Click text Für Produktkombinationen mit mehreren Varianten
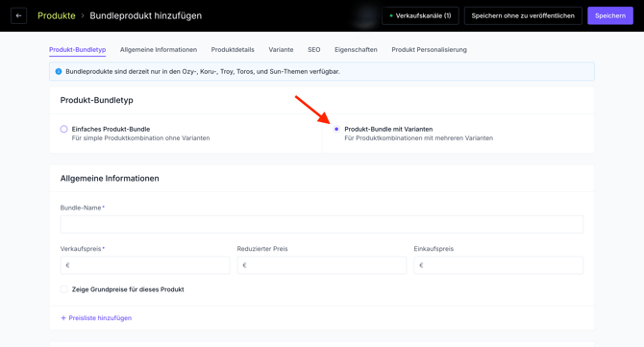The width and height of the screenshot is (644, 347). coord(418,138)
